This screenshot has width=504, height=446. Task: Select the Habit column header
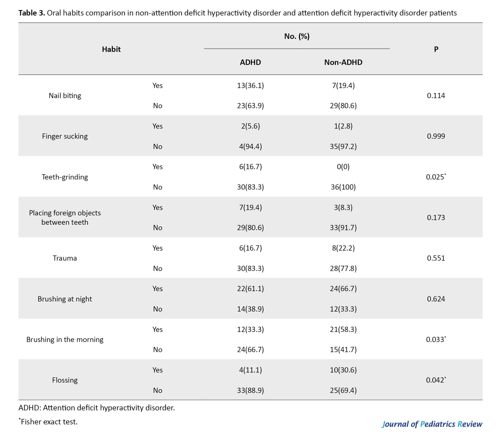111,49
